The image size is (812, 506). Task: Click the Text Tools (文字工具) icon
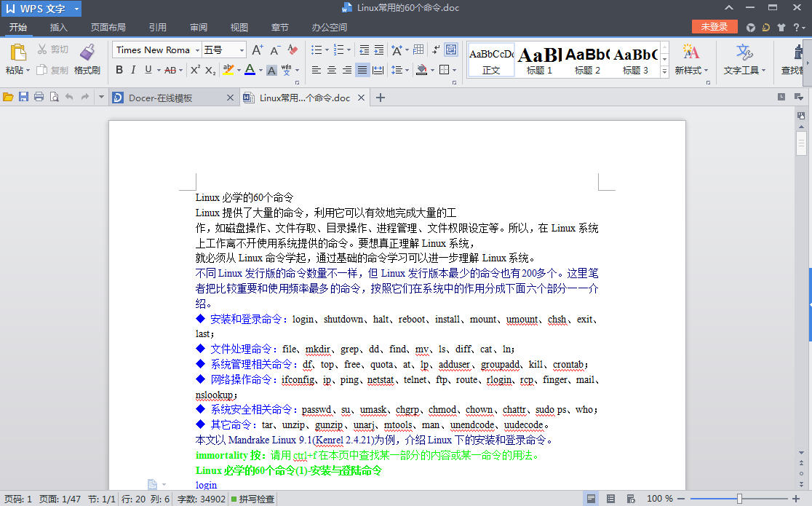point(744,52)
